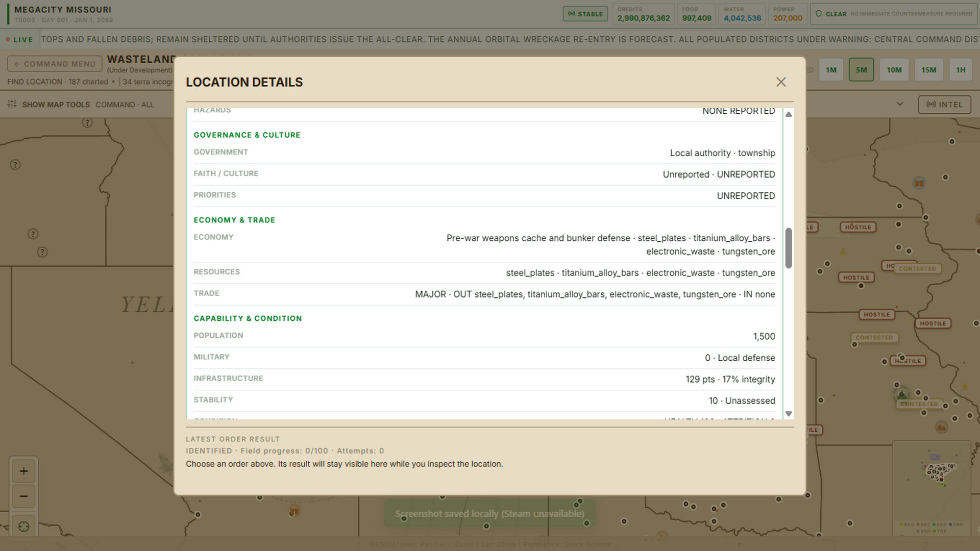Click the Power value 207,000
The width and height of the screenshot is (980, 551).
788,18
